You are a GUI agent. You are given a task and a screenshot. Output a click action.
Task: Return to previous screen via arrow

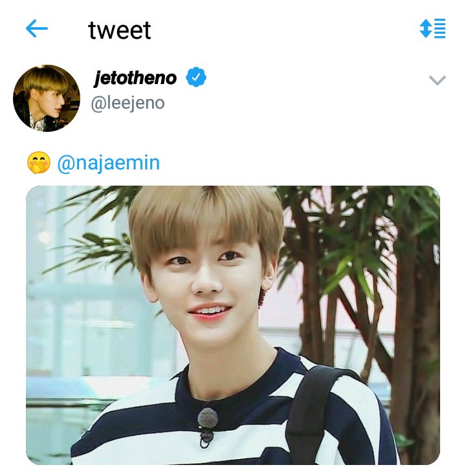point(37,28)
